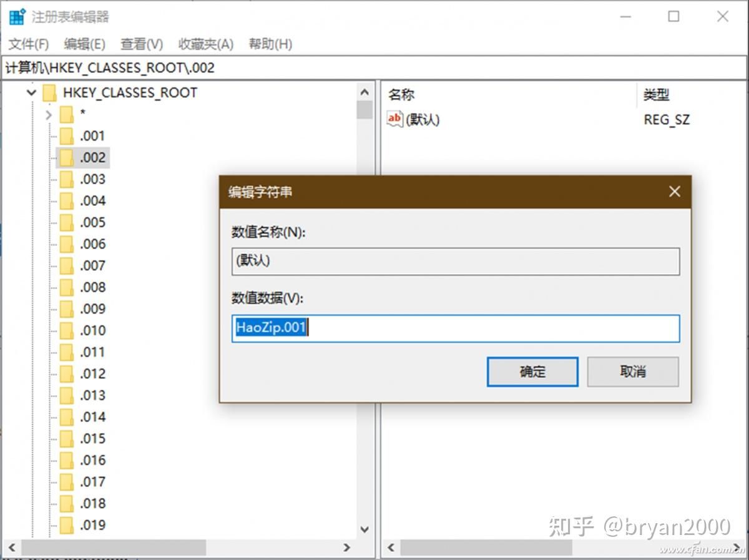The image size is (749, 560).
Task: Click the tree pane vertical scrollbar thumb
Action: click(365, 110)
